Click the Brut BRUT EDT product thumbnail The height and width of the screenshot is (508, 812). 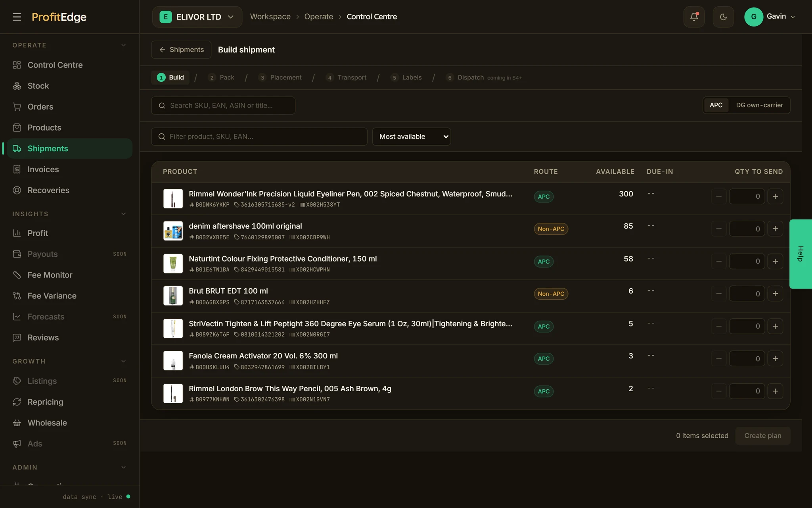173,296
